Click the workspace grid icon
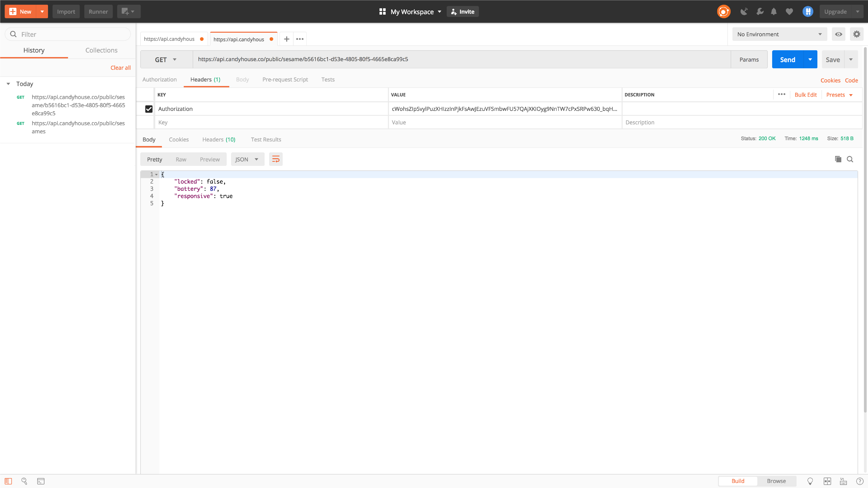The width and height of the screenshot is (868, 488). (382, 11)
